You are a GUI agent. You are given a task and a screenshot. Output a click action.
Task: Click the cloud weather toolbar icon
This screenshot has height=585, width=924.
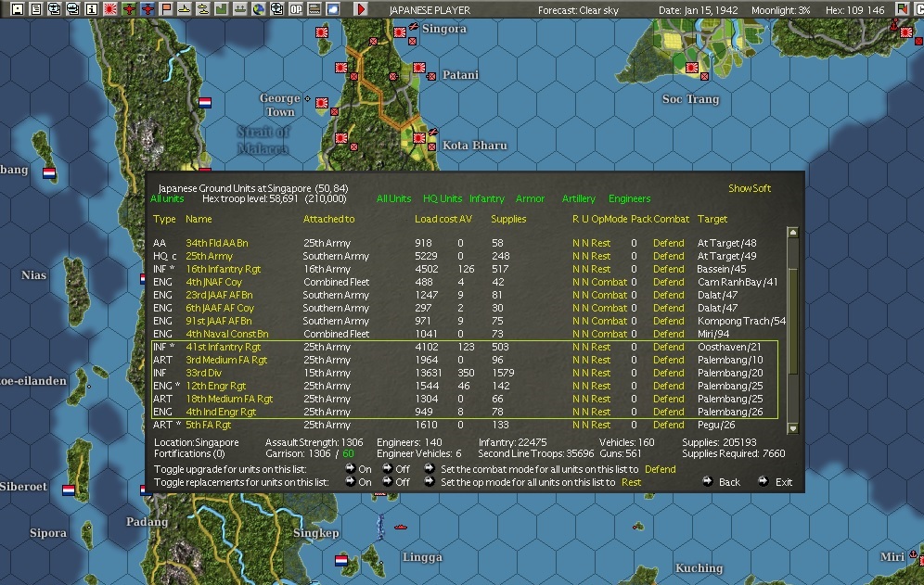[x=333, y=9]
